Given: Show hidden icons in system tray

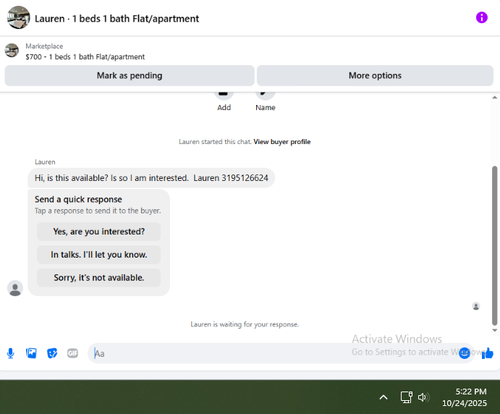Looking at the screenshot, I should [x=383, y=397].
